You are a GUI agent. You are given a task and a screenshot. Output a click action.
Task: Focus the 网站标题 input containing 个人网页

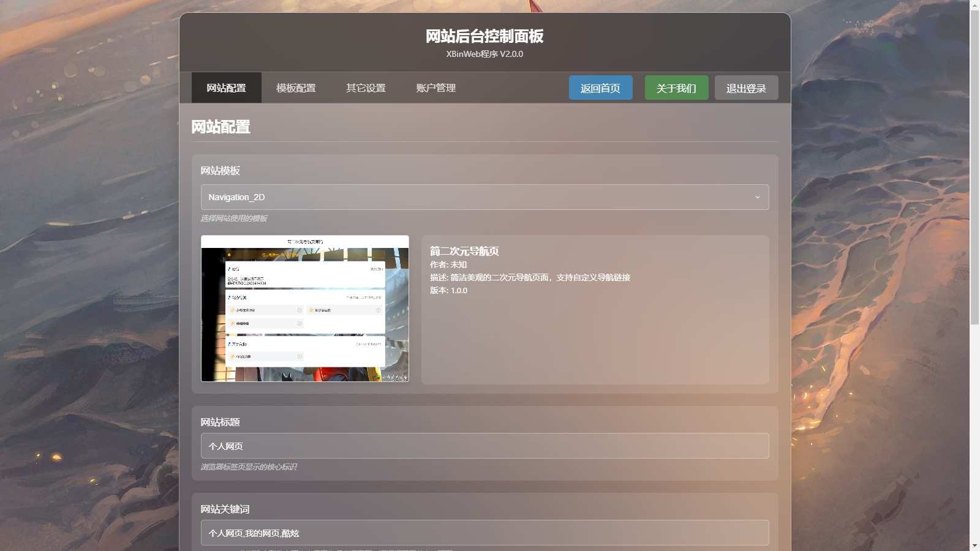tap(484, 446)
